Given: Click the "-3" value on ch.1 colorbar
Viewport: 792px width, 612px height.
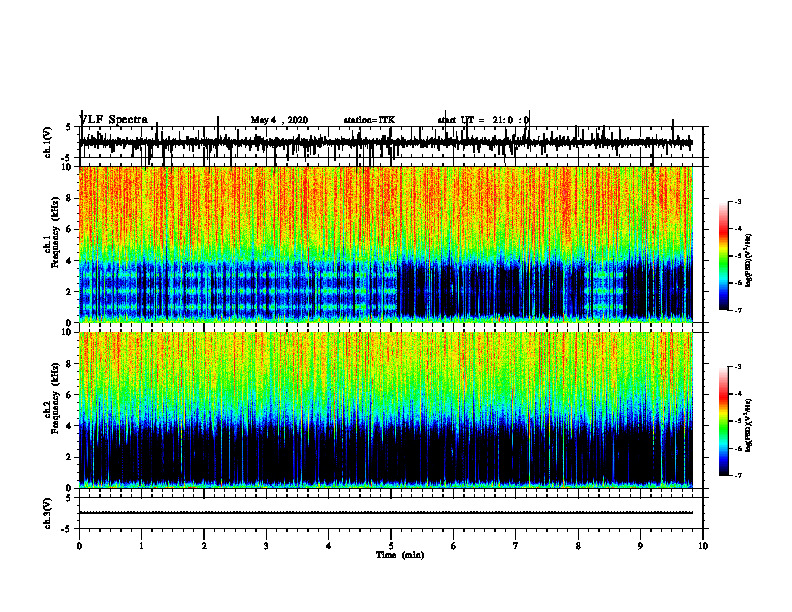Looking at the screenshot, I should click(x=738, y=201).
